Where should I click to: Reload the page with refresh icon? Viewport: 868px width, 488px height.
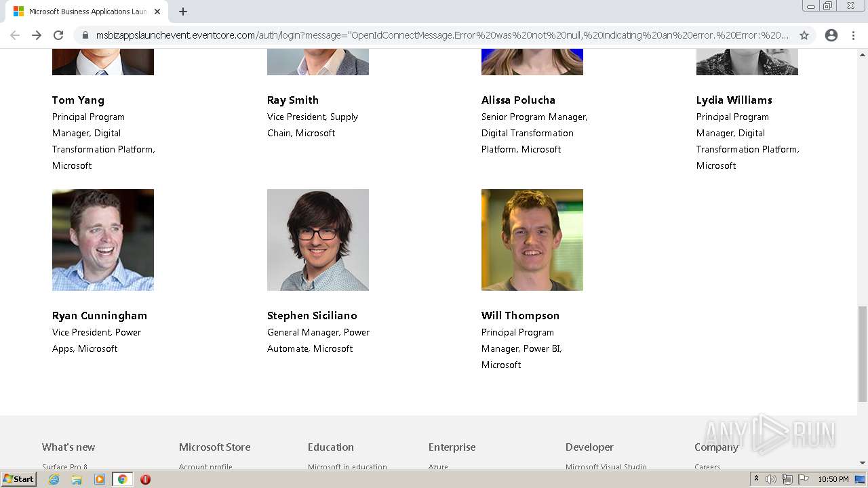click(58, 35)
